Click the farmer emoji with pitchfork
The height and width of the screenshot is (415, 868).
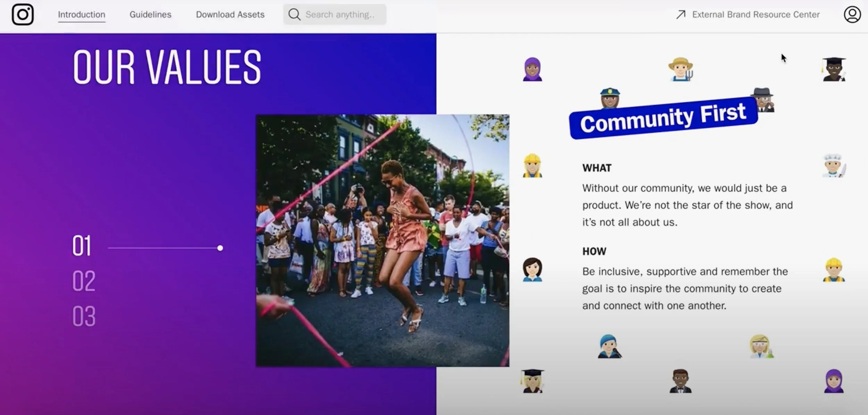[x=681, y=69]
